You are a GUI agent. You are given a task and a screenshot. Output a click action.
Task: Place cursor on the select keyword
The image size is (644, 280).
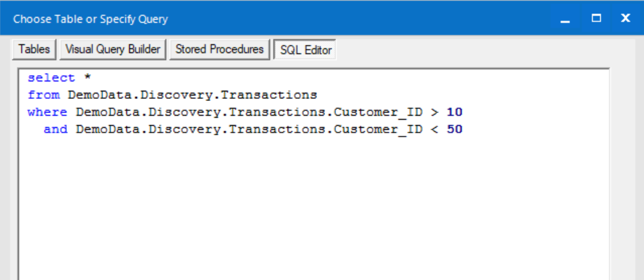51,78
